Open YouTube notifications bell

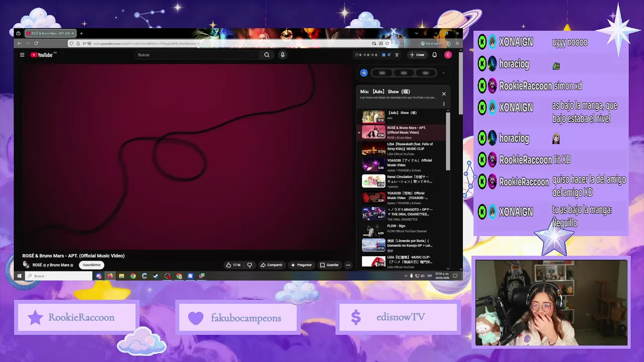pyautogui.click(x=435, y=55)
